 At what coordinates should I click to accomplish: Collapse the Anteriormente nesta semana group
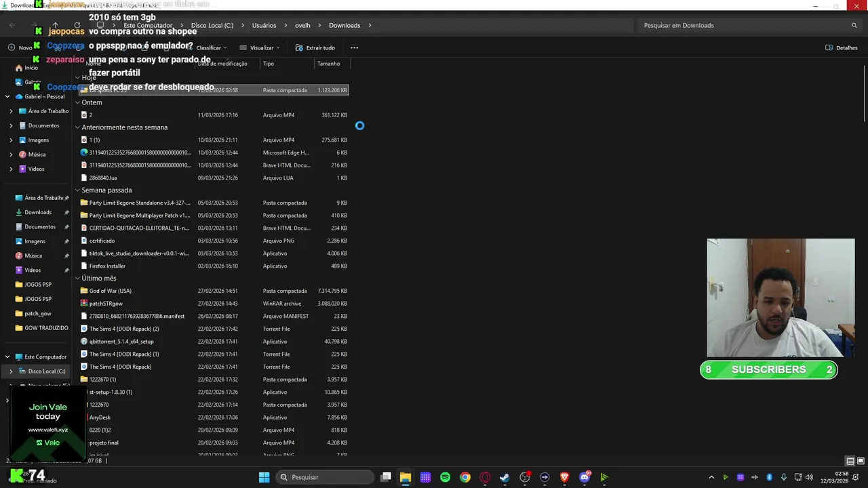coord(77,127)
